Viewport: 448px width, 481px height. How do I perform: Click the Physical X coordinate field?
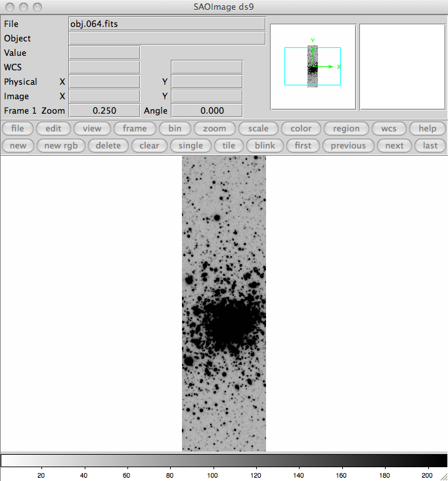tap(104, 82)
